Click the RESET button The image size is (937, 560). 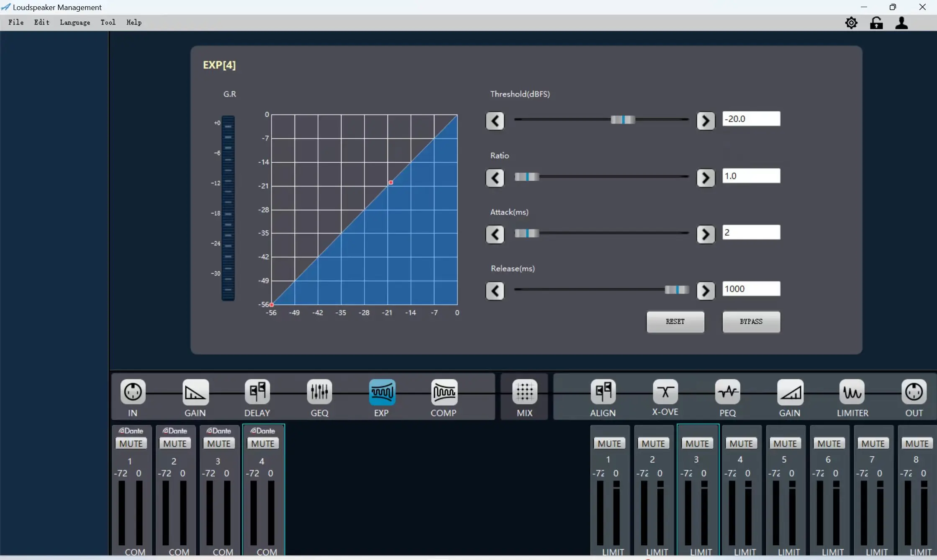(675, 322)
